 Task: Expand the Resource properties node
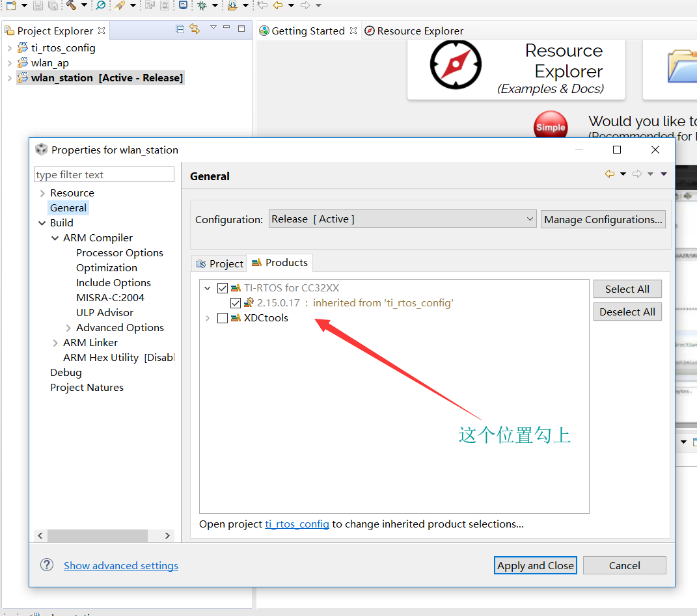tap(42, 193)
